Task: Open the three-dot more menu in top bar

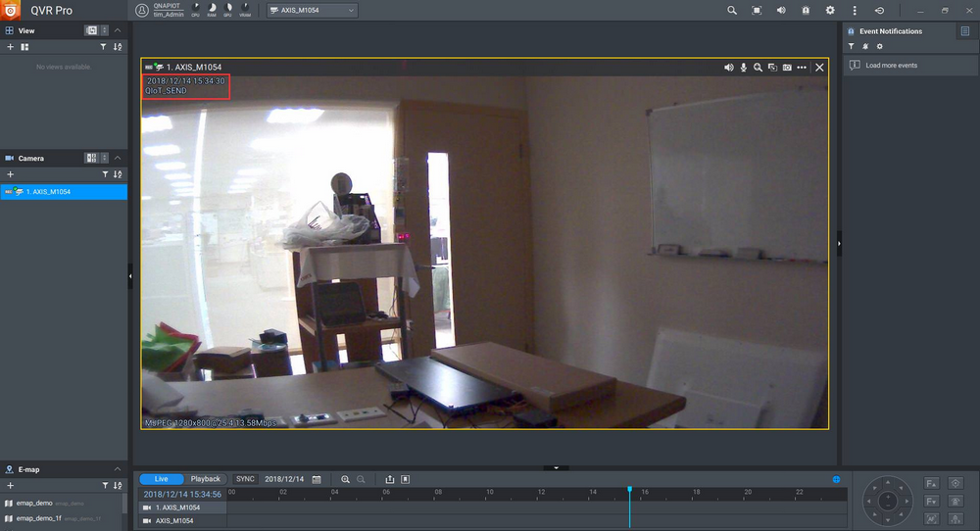Action: click(855, 10)
